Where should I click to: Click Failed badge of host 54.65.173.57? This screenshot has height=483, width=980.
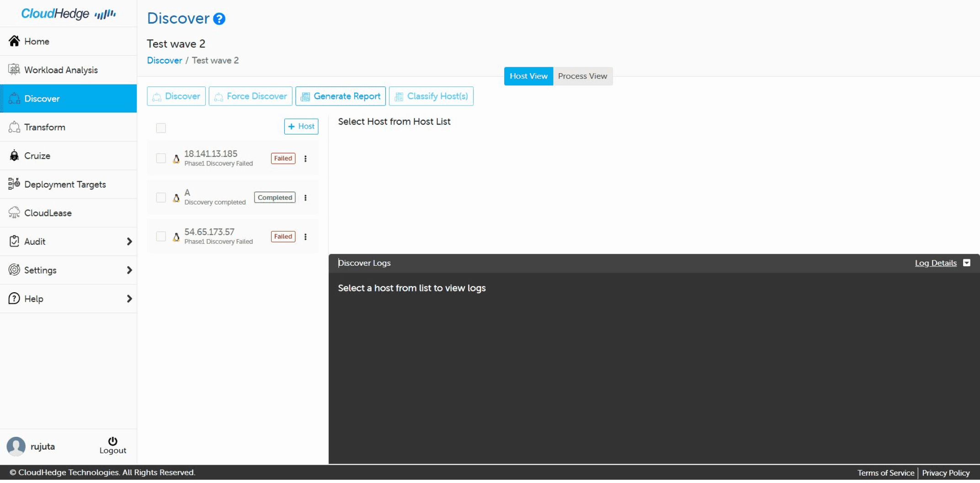(x=283, y=236)
